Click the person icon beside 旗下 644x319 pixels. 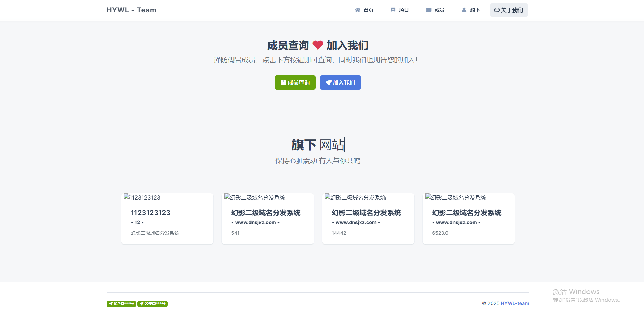464,10
